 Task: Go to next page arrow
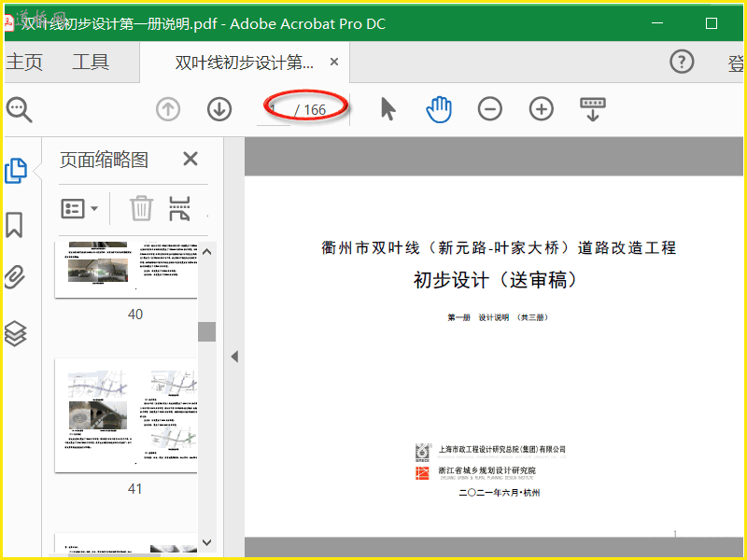coord(219,109)
